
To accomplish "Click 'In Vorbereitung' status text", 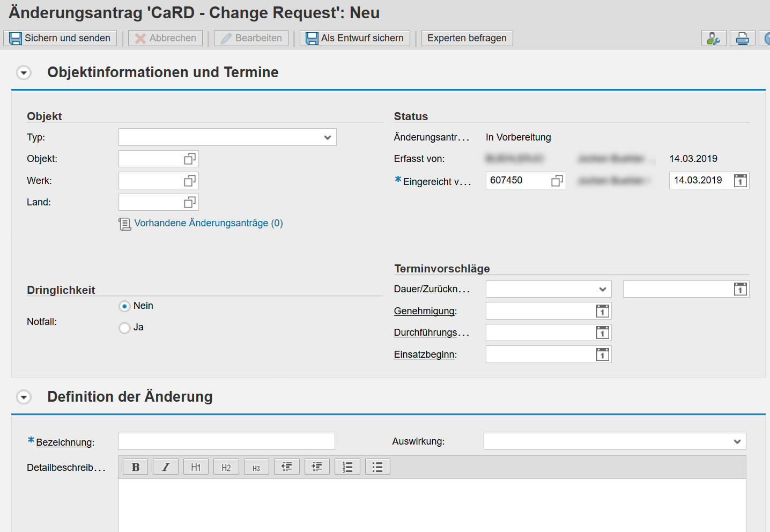I will coord(519,137).
